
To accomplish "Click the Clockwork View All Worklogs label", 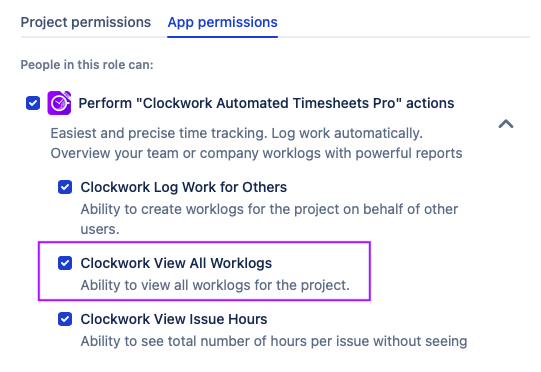I will pos(176,263).
